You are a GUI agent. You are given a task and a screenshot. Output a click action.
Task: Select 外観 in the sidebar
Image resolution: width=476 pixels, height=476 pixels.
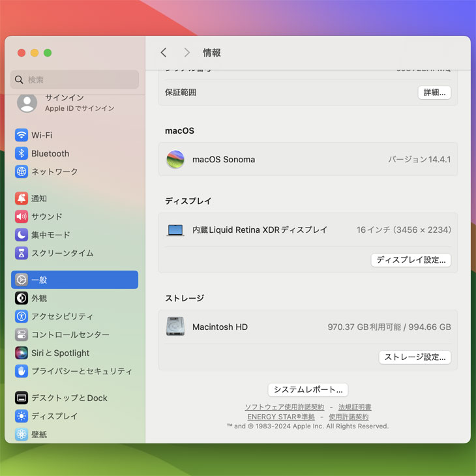point(75,298)
